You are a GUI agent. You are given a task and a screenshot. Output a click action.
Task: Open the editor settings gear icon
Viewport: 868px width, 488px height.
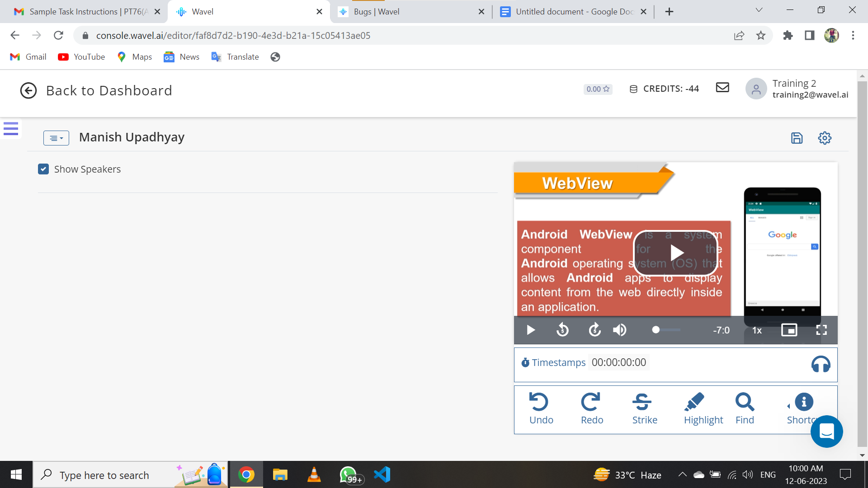pos(825,138)
